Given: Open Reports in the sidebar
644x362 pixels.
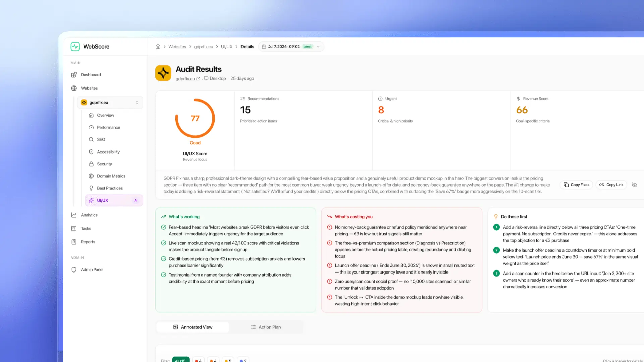Looking at the screenshot, I should click(88, 242).
